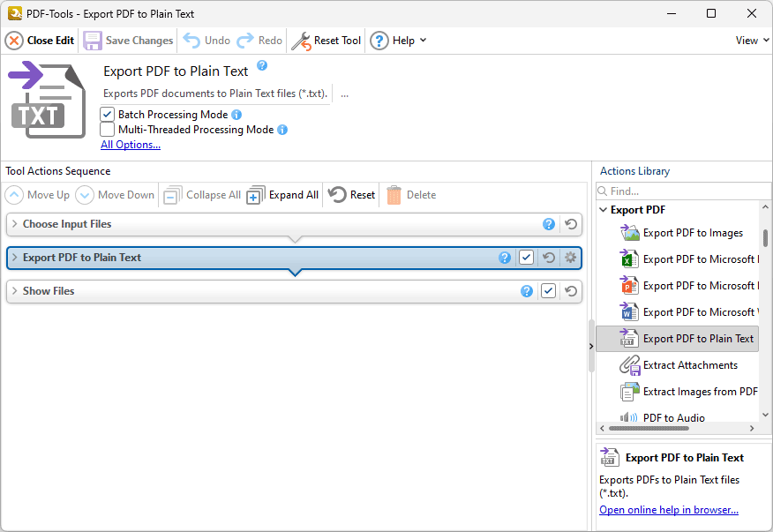Select Export PDF to Images action

(697, 232)
